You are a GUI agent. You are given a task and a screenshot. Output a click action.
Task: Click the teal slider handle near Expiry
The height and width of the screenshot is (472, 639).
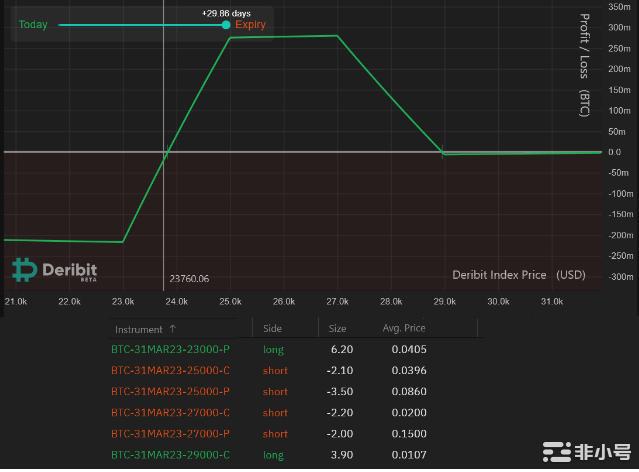pyautogui.click(x=226, y=24)
